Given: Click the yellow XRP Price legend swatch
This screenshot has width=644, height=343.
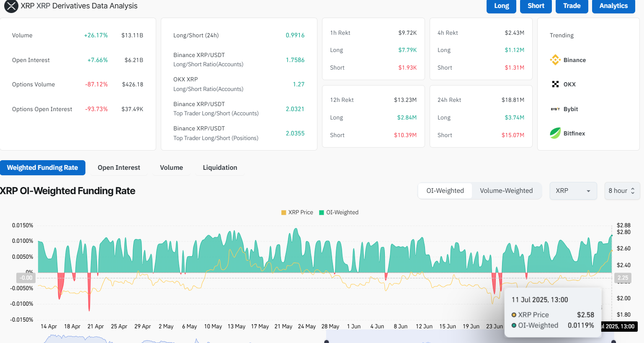Looking at the screenshot, I should pos(283,213).
